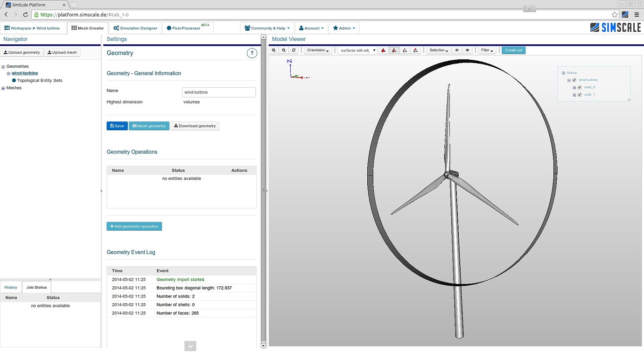Bookmark page with the star icon
The height and width of the screenshot is (354, 644).
(615, 14)
